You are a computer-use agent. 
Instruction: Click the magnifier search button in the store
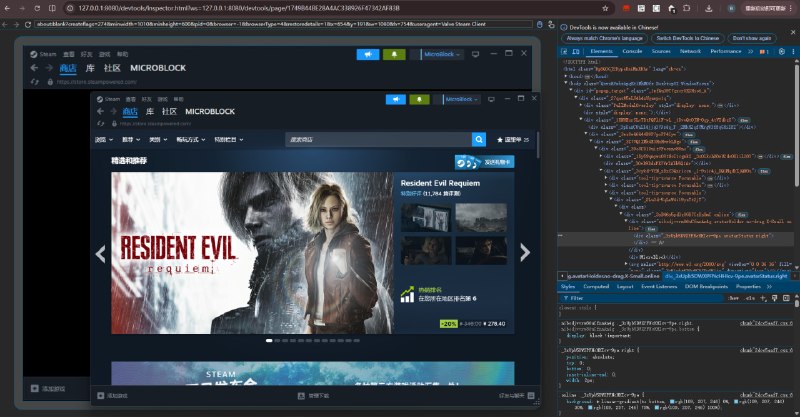(479, 139)
